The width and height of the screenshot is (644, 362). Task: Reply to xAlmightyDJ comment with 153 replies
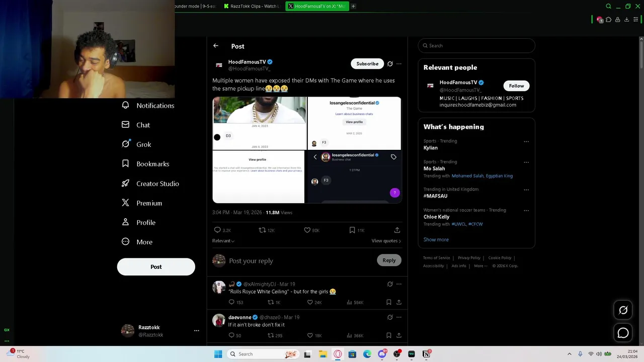[235, 302]
